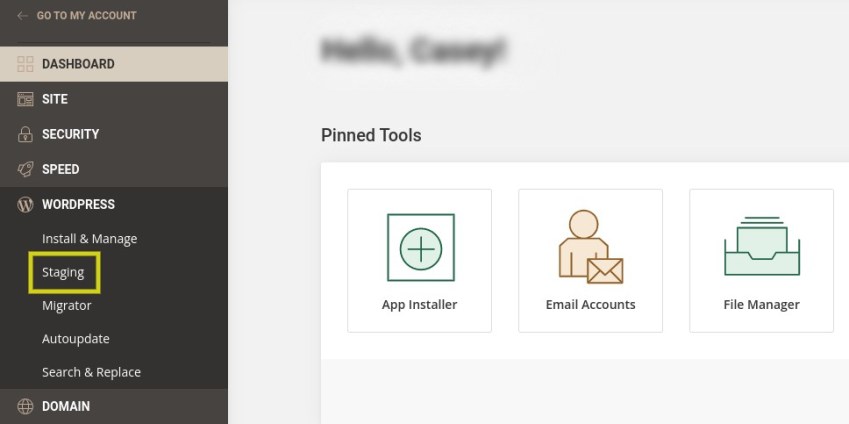The width and height of the screenshot is (849, 424).
Task: Click the back arrow to my account
Action: pyautogui.click(x=22, y=16)
